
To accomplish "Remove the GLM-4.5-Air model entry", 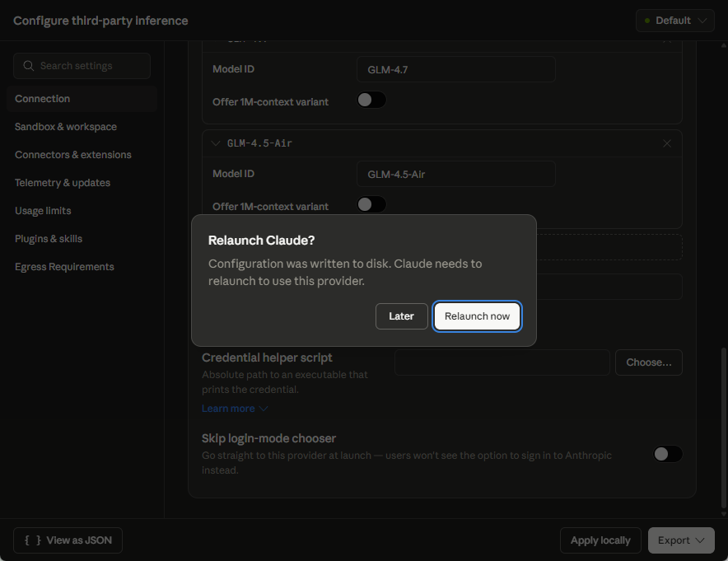I will (667, 143).
